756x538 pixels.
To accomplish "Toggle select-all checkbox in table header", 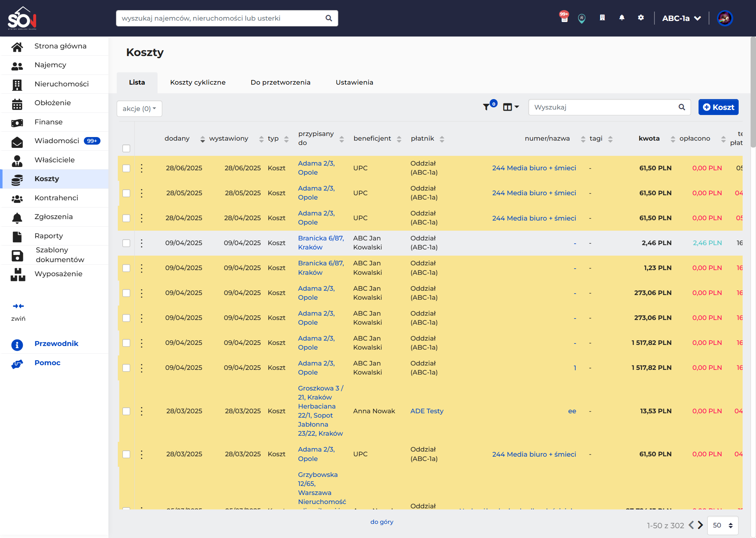I will [x=126, y=148].
